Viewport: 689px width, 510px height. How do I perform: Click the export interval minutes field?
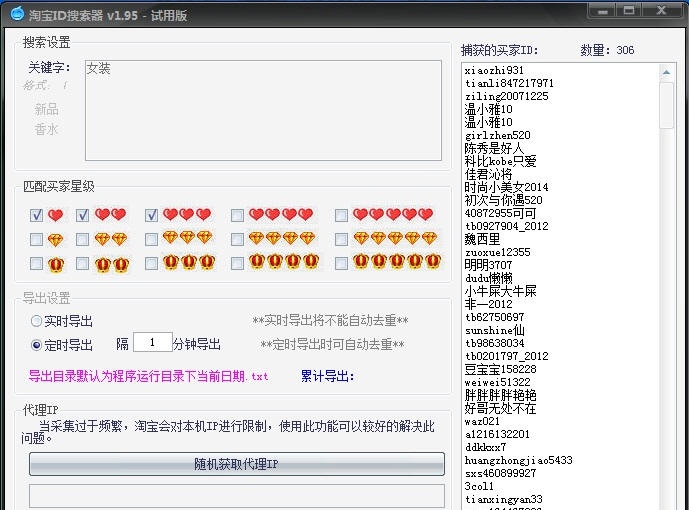(152, 343)
